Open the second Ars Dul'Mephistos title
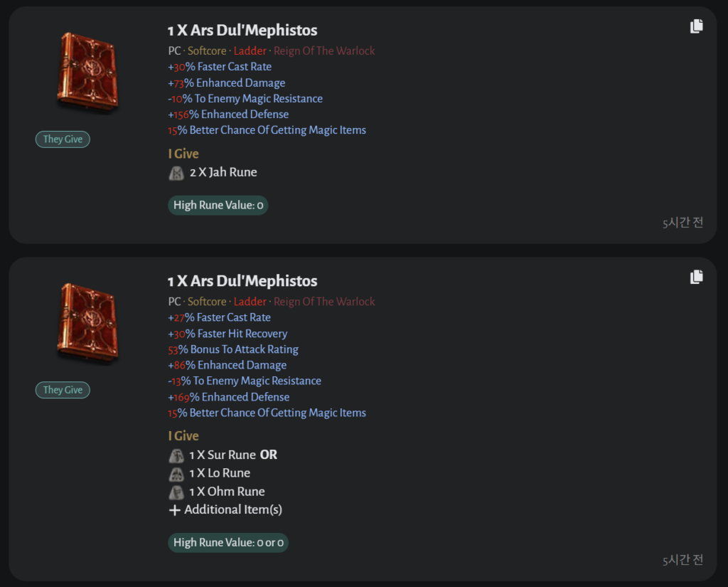The image size is (728, 587). click(242, 281)
